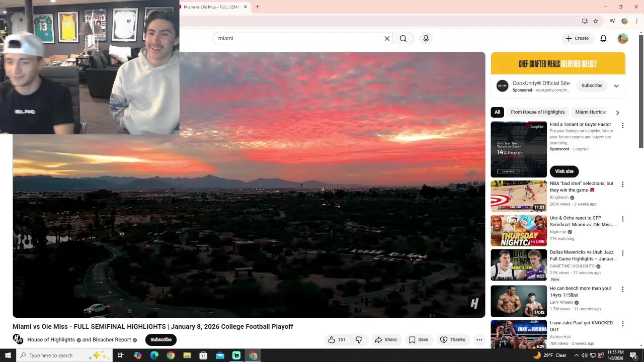
Task: Select From House of Highlights chip
Action: click(537, 112)
